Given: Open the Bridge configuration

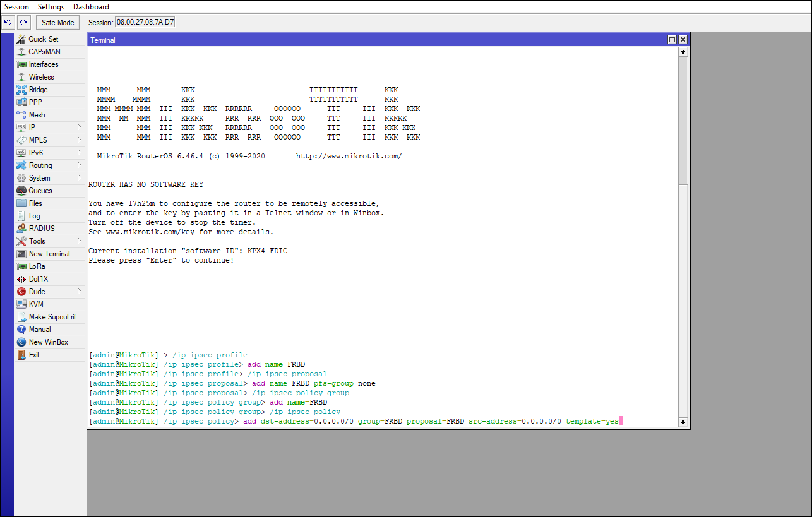Looking at the screenshot, I should coord(40,89).
